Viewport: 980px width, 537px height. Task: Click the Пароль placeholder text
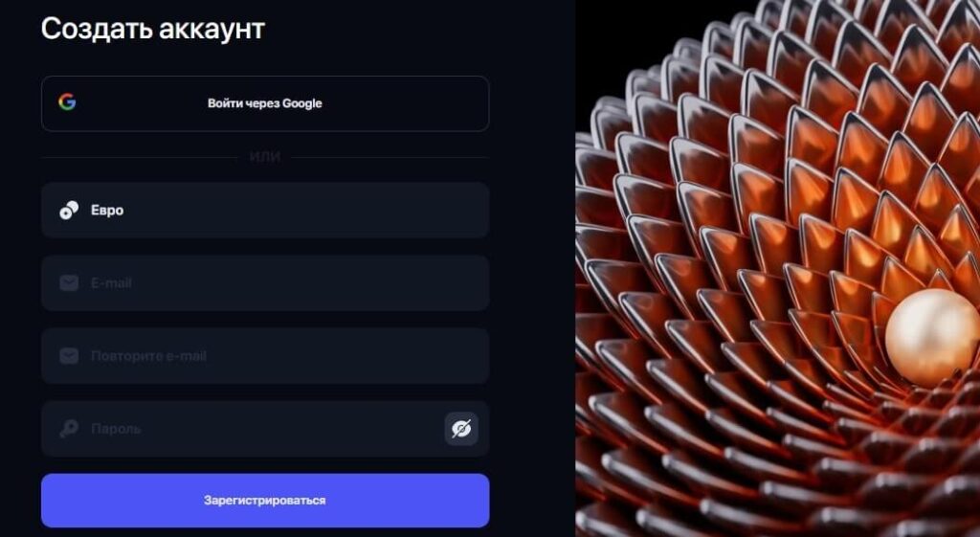coord(116,429)
